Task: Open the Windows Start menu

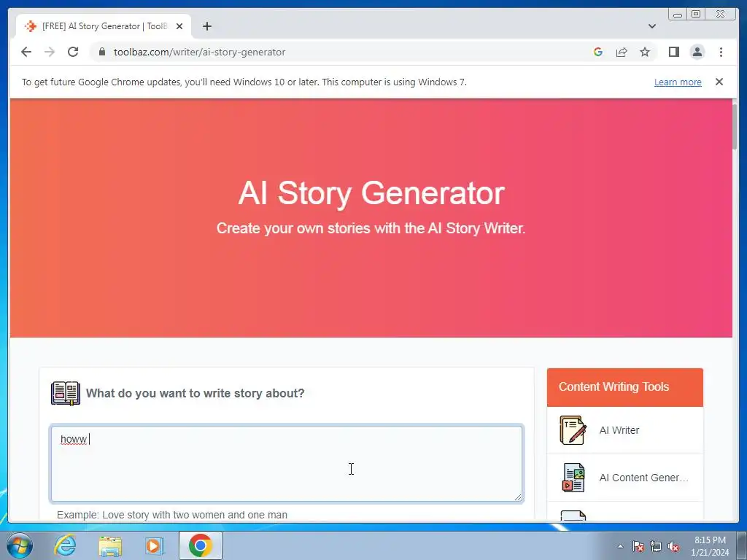Action: pyautogui.click(x=20, y=545)
